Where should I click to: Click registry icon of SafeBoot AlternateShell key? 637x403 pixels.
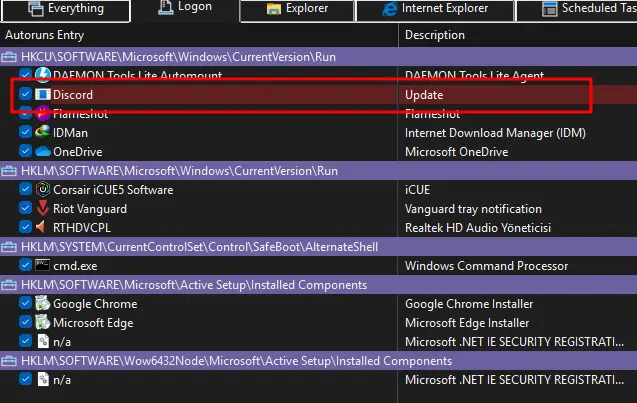(9, 247)
